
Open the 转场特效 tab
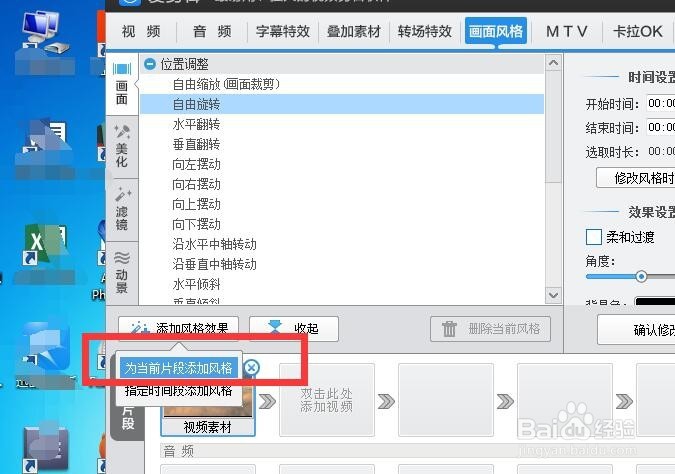[424, 31]
